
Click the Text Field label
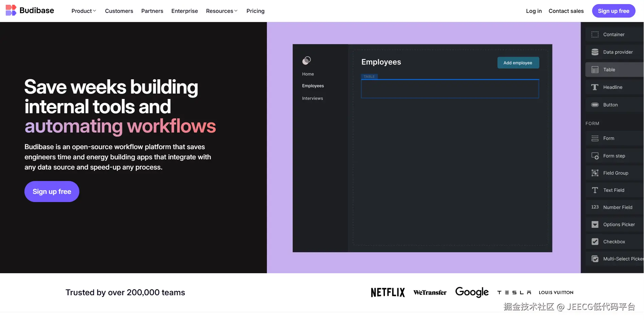[614, 190]
